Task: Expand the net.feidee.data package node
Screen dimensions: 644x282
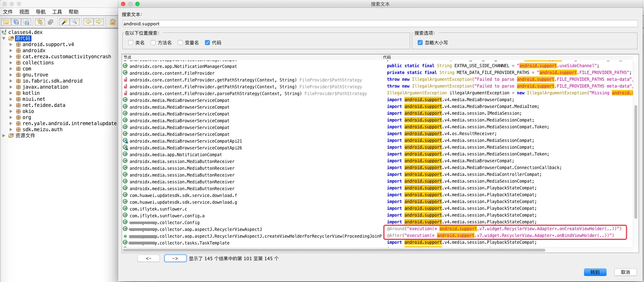Action: coord(11,105)
